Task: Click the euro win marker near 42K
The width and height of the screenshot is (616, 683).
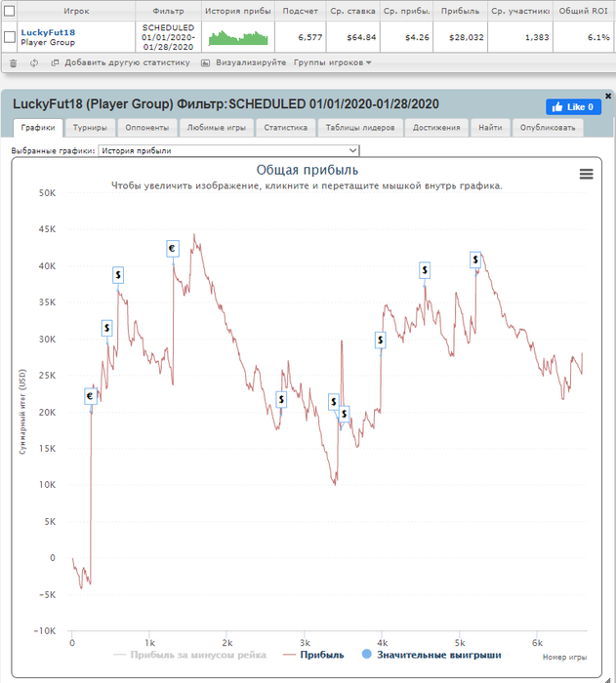Action: [173, 249]
